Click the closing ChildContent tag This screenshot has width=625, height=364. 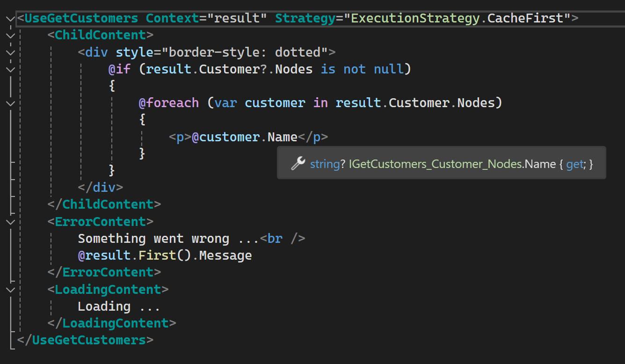104,204
